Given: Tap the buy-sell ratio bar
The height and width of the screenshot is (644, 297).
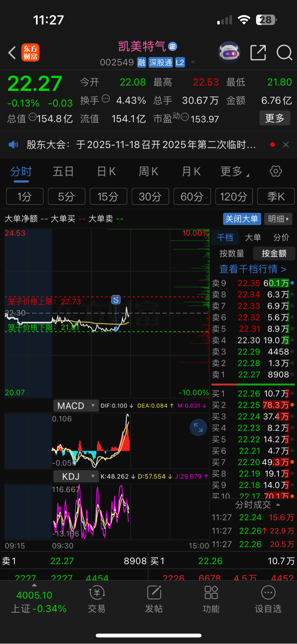Looking at the screenshot, I should pyautogui.click(x=253, y=384).
